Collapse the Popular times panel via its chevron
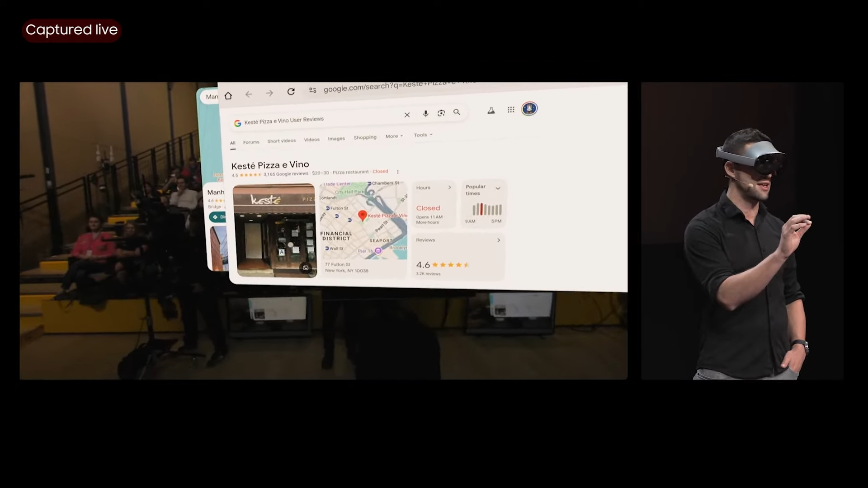The image size is (868, 488). [x=498, y=188]
